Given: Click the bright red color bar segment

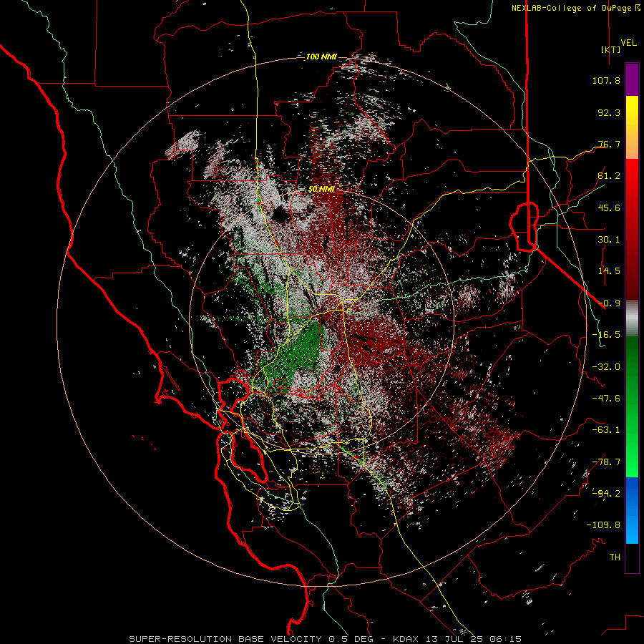Looking at the screenshot, I should 632,181.
